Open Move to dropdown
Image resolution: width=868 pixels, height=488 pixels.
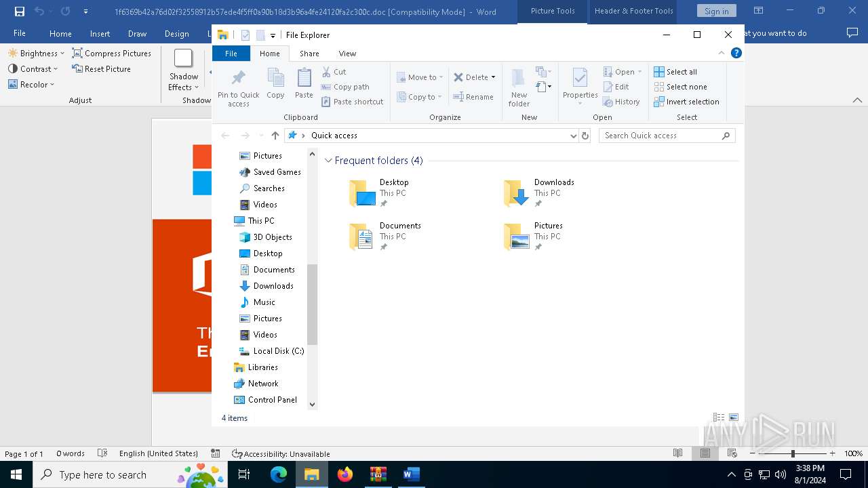[420, 77]
